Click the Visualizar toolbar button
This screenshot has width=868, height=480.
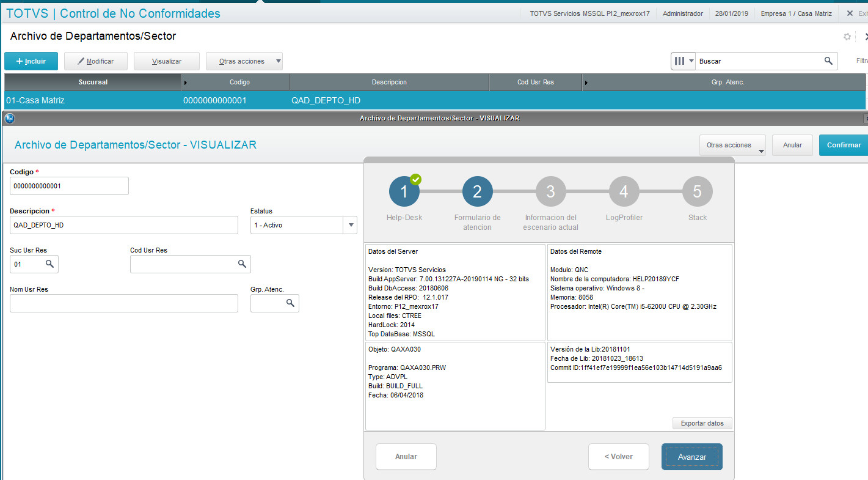click(x=167, y=61)
